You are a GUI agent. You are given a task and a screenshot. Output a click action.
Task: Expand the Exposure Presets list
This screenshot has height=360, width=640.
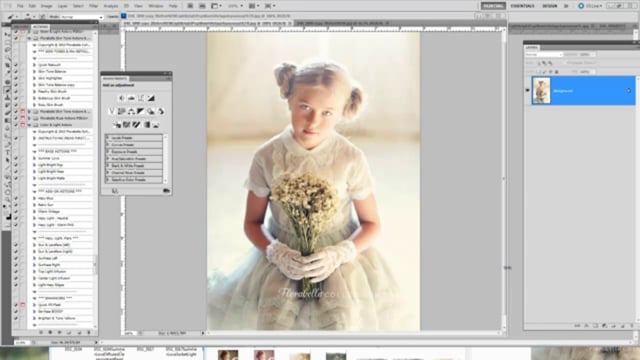pyautogui.click(x=108, y=151)
